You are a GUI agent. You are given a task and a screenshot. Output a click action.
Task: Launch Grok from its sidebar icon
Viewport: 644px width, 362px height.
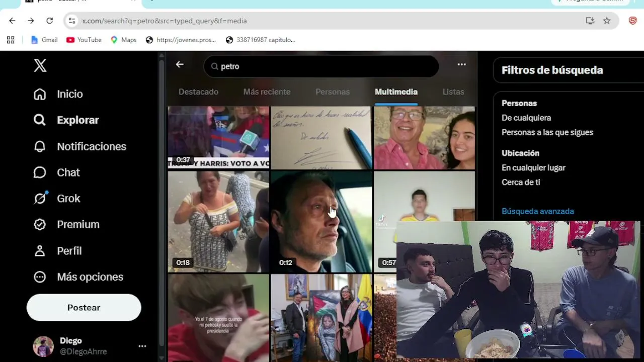40,199
